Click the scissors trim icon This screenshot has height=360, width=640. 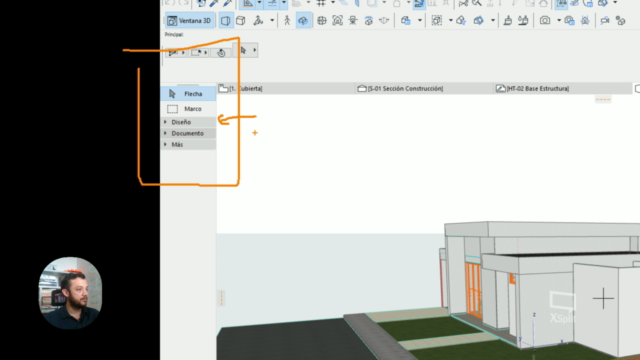(463, 3)
